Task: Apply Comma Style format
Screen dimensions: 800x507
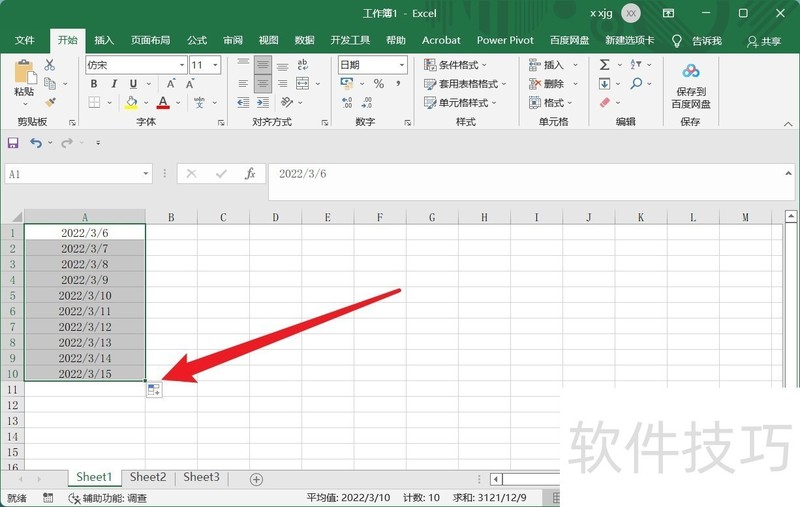Action: (x=398, y=83)
